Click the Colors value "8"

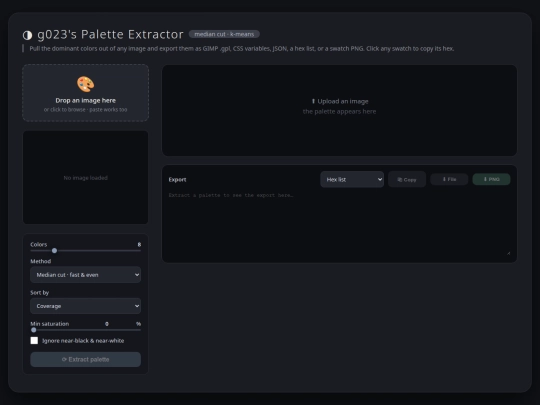pos(139,245)
